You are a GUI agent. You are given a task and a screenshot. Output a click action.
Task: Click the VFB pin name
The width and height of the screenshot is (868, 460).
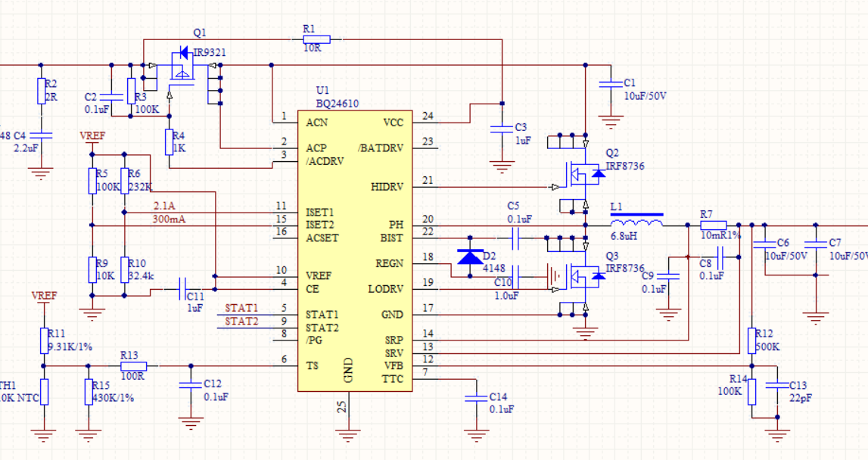pyautogui.click(x=394, y=366)
